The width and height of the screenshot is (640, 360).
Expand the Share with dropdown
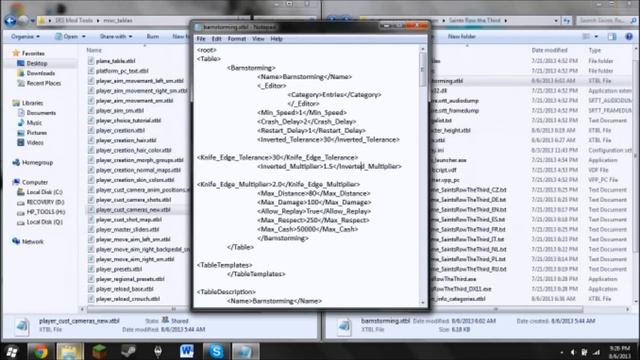tap(116, 36)
